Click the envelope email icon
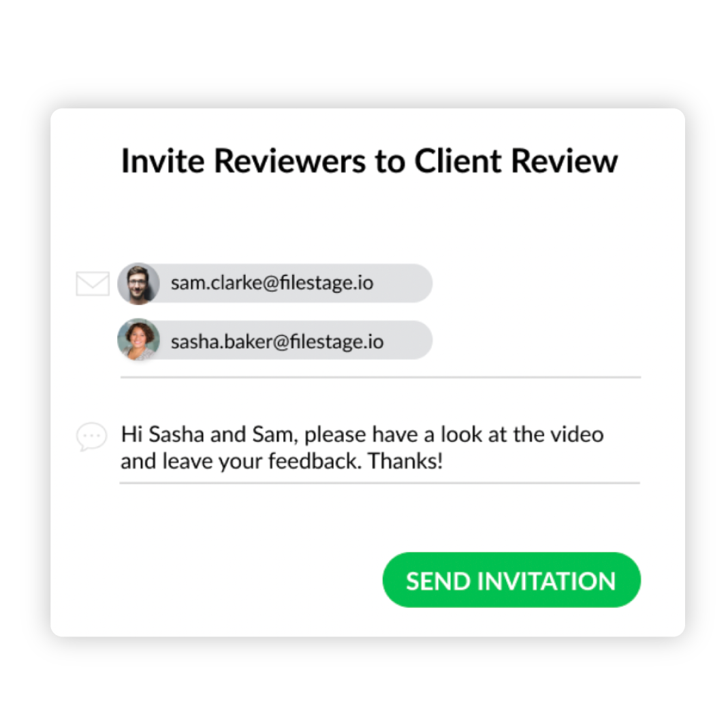The image size is (728, 716). pos(93,283)
